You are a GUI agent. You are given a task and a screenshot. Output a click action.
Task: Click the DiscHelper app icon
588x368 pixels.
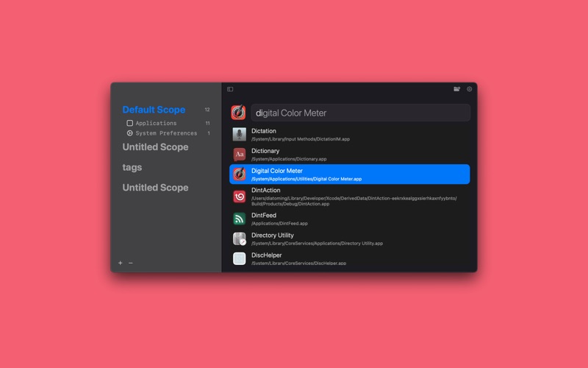pyautogui.click(x=240, y=258)
